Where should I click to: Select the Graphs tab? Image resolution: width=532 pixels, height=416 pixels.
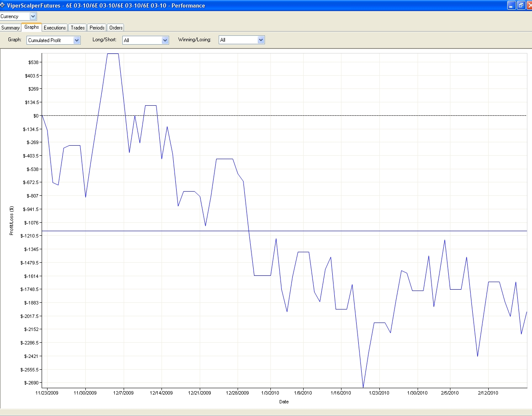pos(32,27)
